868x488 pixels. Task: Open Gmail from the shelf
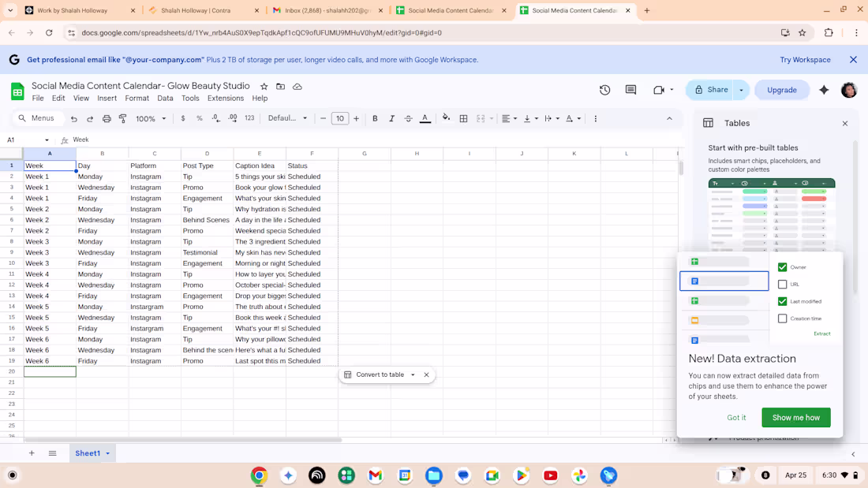point(376,475)
